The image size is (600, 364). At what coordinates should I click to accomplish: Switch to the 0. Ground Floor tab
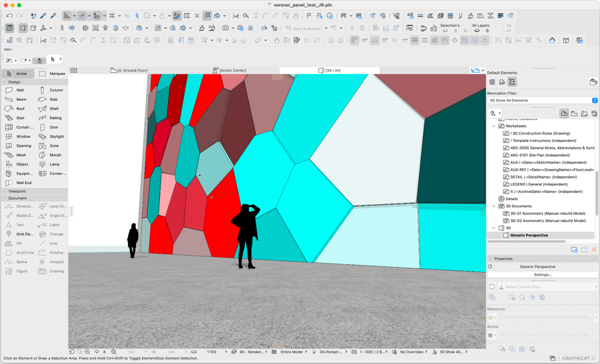[x=129, y=70]
